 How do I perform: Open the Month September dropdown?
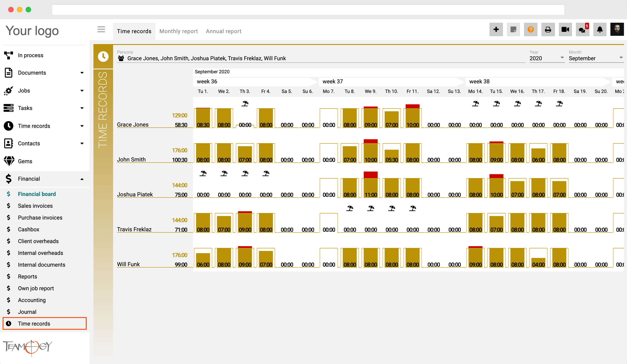596,58
